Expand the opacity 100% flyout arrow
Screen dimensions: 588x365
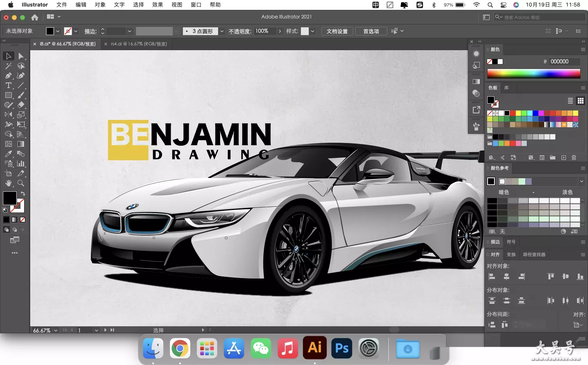point(280,31)
